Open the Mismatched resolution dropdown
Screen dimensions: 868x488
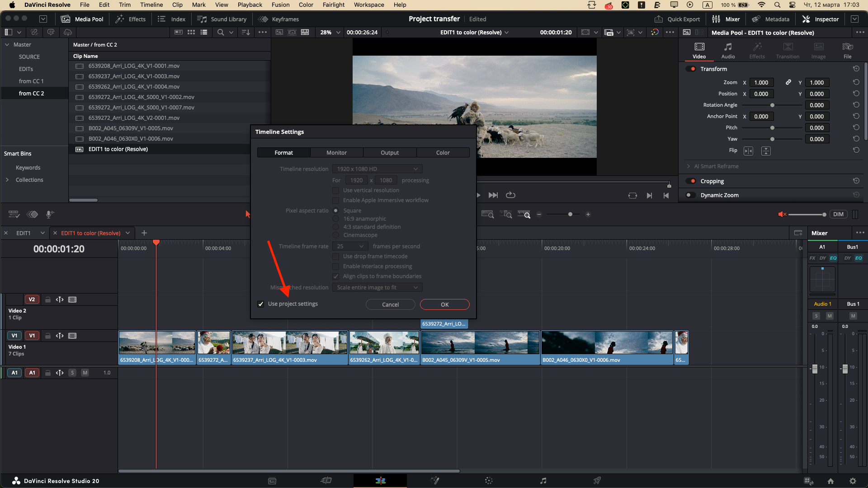[x=377, y=287]
